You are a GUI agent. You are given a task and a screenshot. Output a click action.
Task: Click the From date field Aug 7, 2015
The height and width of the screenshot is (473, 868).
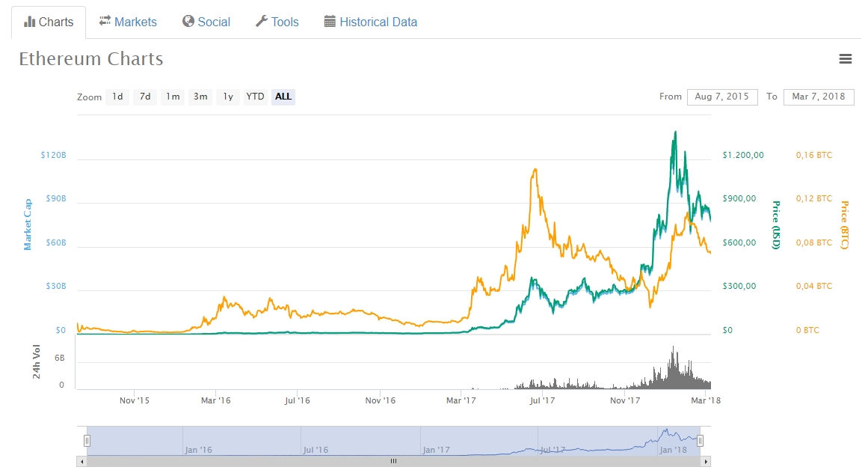coord(722,97)
